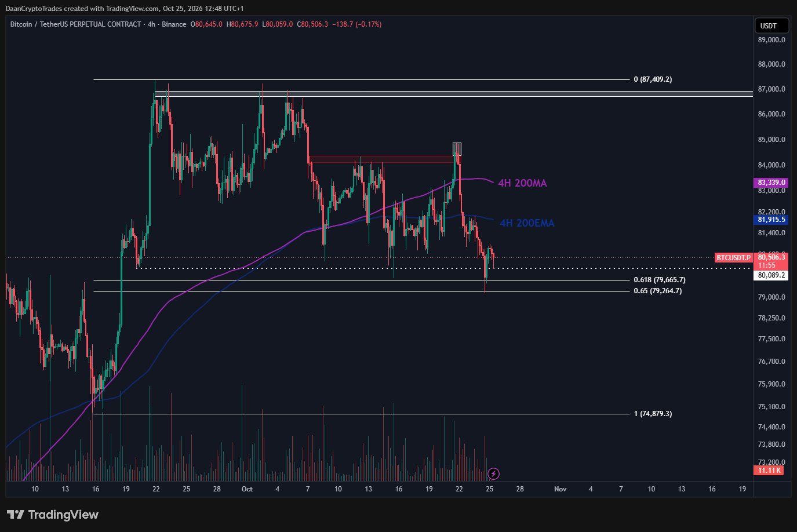Click the low price L80,059.0
The image size is (797, 532).
tap(278, 24)
